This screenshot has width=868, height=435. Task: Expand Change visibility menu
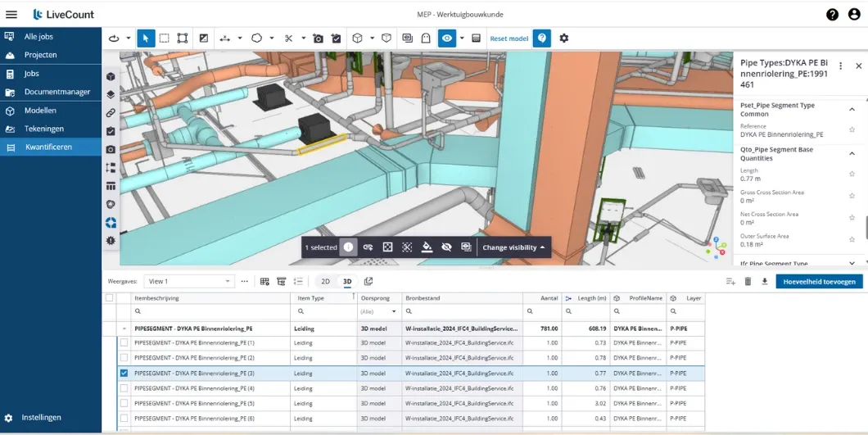point(513,247)
